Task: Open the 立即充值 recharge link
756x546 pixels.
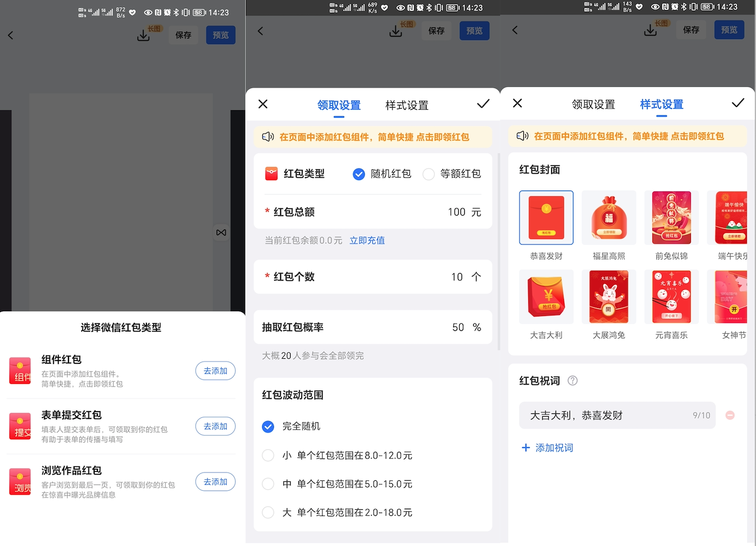Action: tap(367, 240)
